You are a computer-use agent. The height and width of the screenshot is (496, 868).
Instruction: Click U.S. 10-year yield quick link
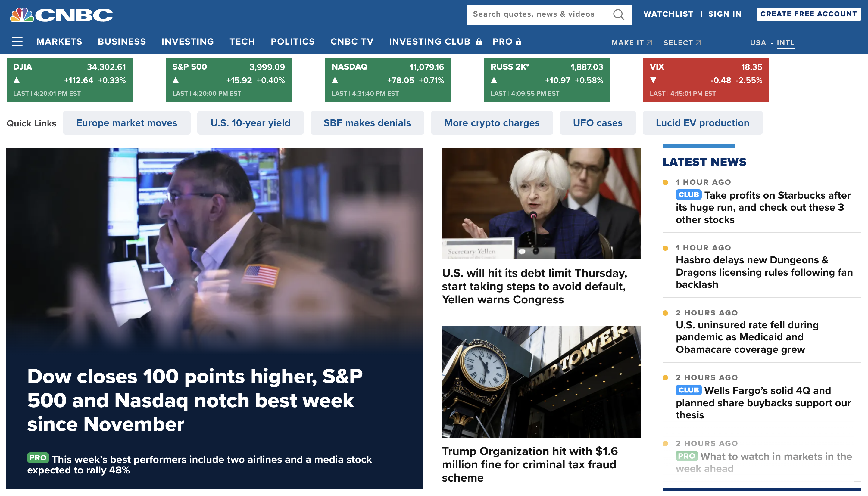(x=250, y=123)
